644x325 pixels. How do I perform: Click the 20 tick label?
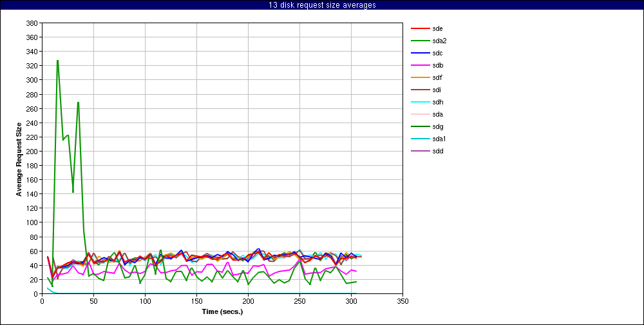pyautogui.click(x=33, y=279)
